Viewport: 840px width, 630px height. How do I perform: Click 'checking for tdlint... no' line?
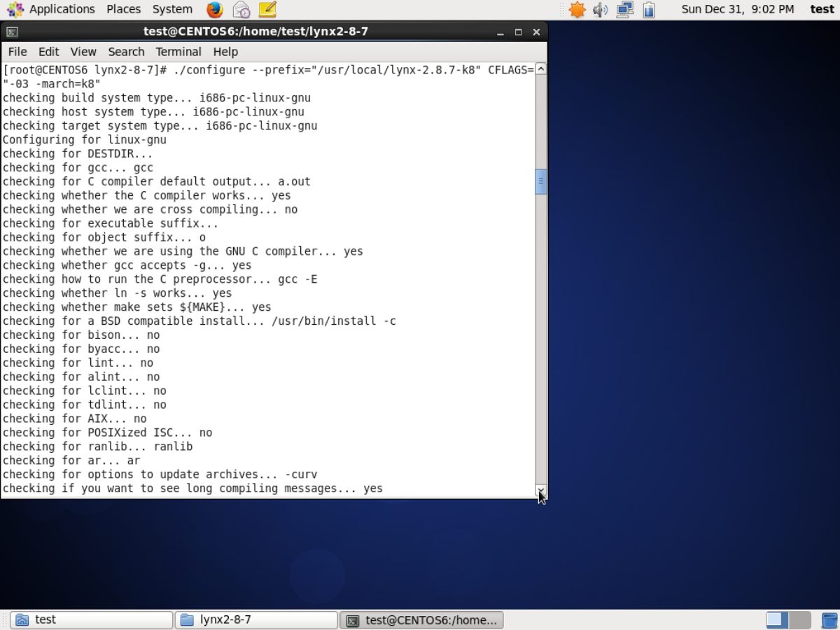coord(84,405)
